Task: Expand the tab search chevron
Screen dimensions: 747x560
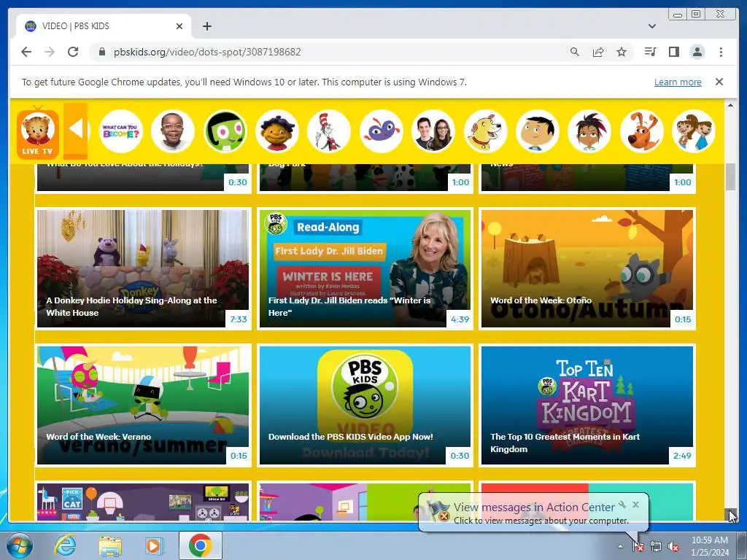Action: [x=651, y=26]
